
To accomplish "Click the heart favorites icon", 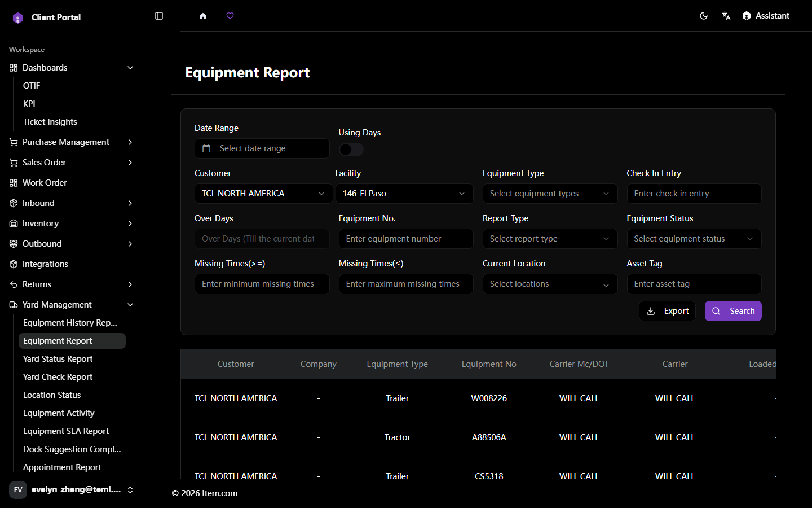I will click(x=230, y=16).
